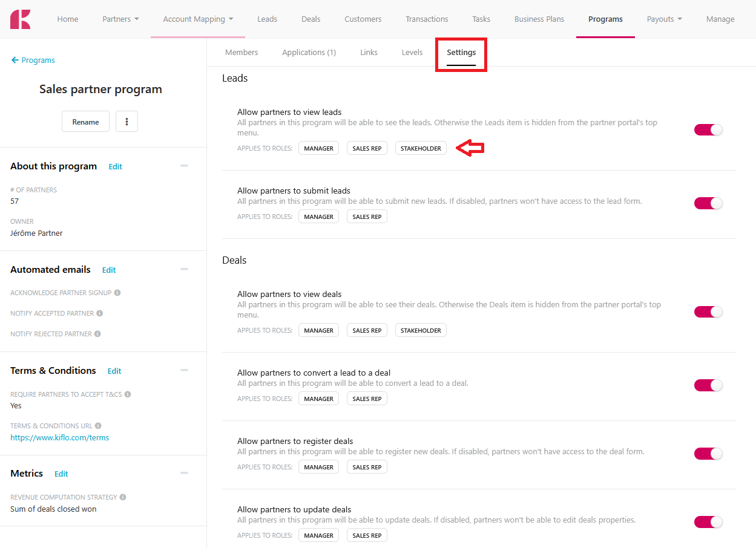The height and width of the screenshot is (548, 756).
Task: Switch off 'convert a lead to a deal'
Action: (708, 385)
